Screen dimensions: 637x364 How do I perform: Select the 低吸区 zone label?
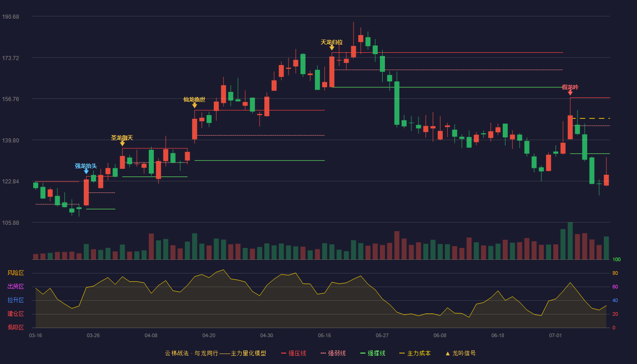click(x=15, y=327)
